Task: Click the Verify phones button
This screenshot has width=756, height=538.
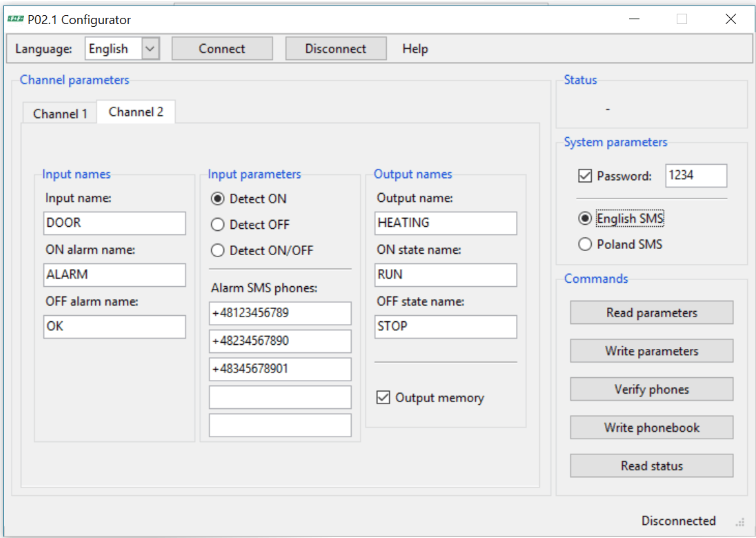Action: click(652, 389)
